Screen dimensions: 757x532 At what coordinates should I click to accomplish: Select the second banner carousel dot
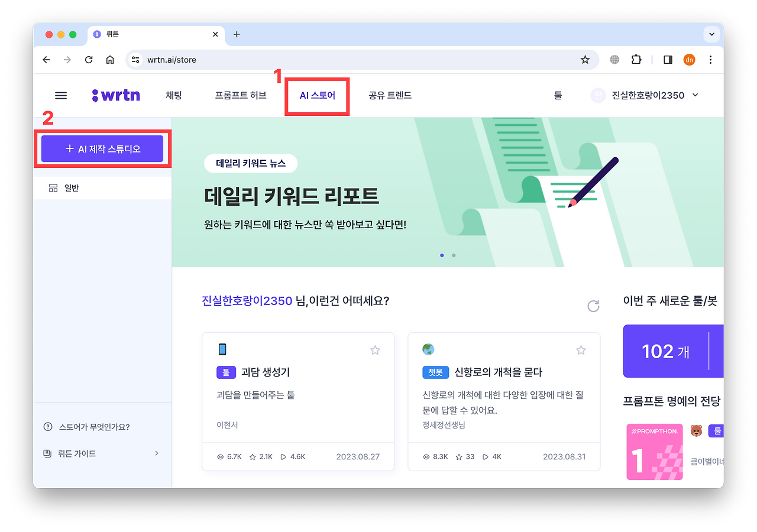454,255
